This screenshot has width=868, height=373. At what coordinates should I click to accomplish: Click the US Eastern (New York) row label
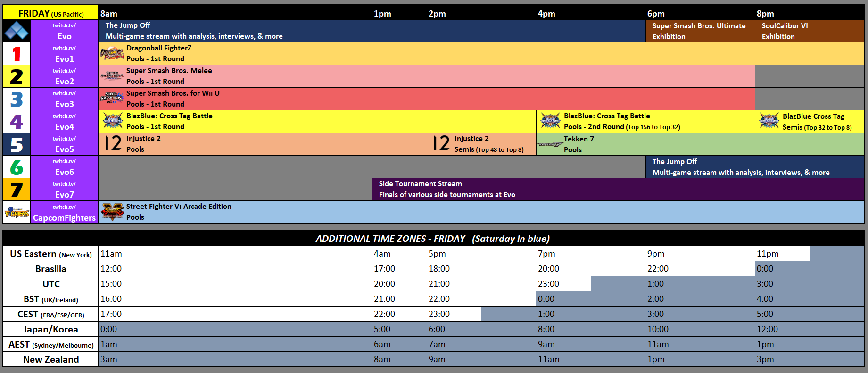[x=51, y=254]
